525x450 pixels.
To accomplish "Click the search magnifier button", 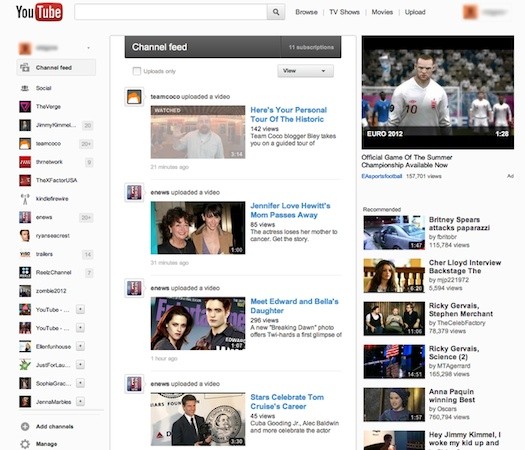I will 276,12.
